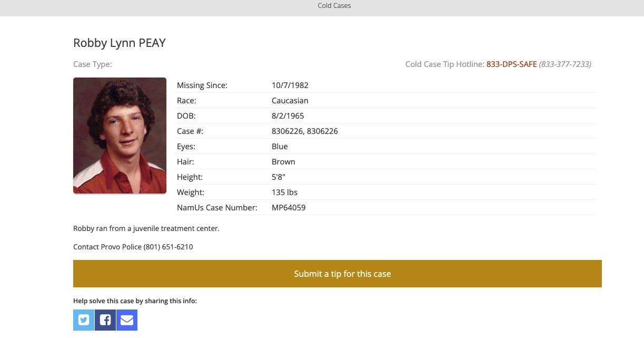Select the Robby Lynn PEAY page heading
644x338 pixels.
tap(120, 43)
